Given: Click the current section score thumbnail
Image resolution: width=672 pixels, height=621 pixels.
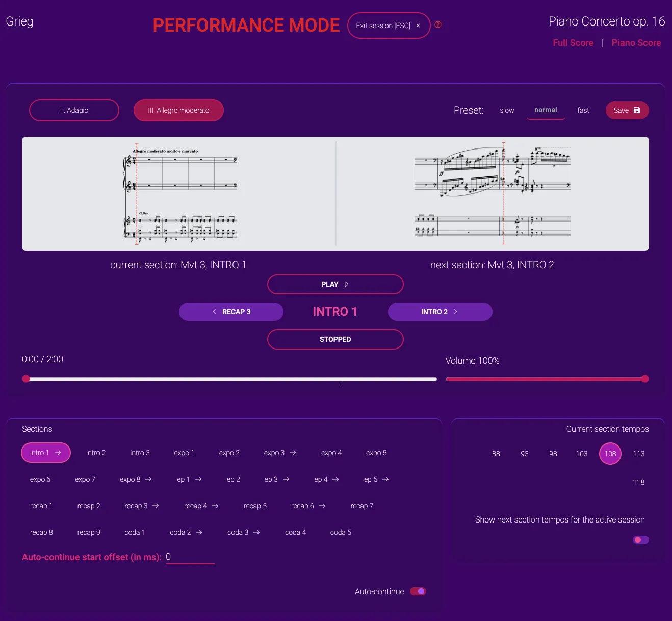Looking at the screenshot, I should tap(179, 193).
